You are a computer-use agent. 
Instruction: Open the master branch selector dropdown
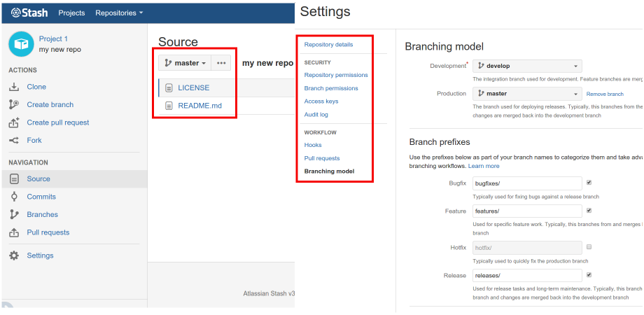(185, 63)
